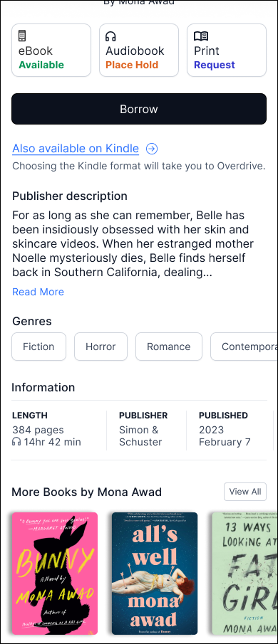The height and width of the screenshot is (644, 278).
Task: Click headphones icon next to 14hr 42 min
Action: point(16,442)
